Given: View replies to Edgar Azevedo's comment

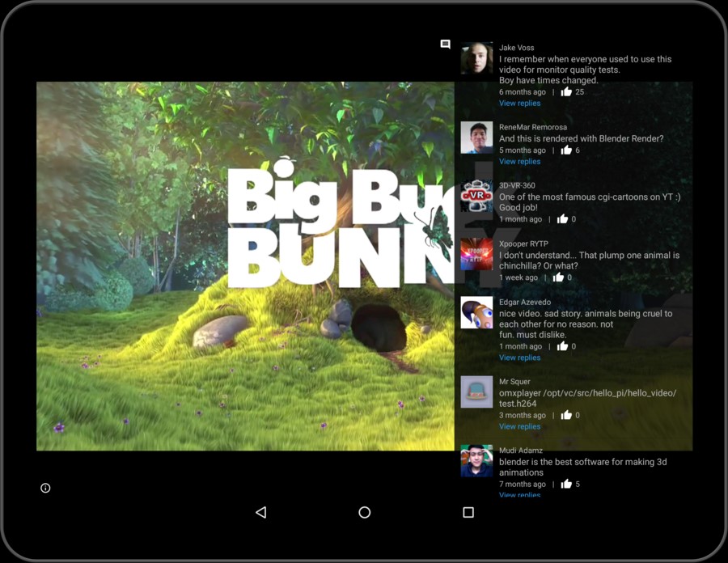Looking at the screenshot, I should tap(519, 358).
